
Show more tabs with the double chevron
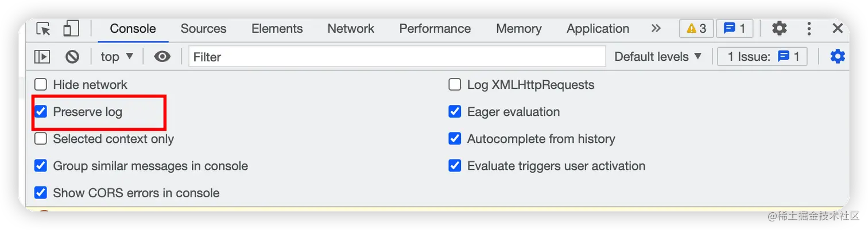coord(656,29)
